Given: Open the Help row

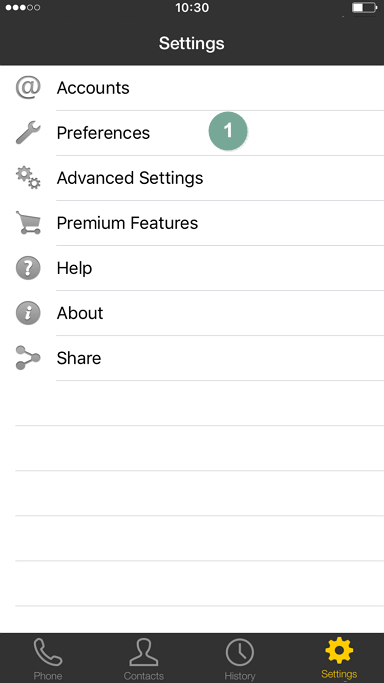Looking at the screenshot, I should [x=192, y=268].
